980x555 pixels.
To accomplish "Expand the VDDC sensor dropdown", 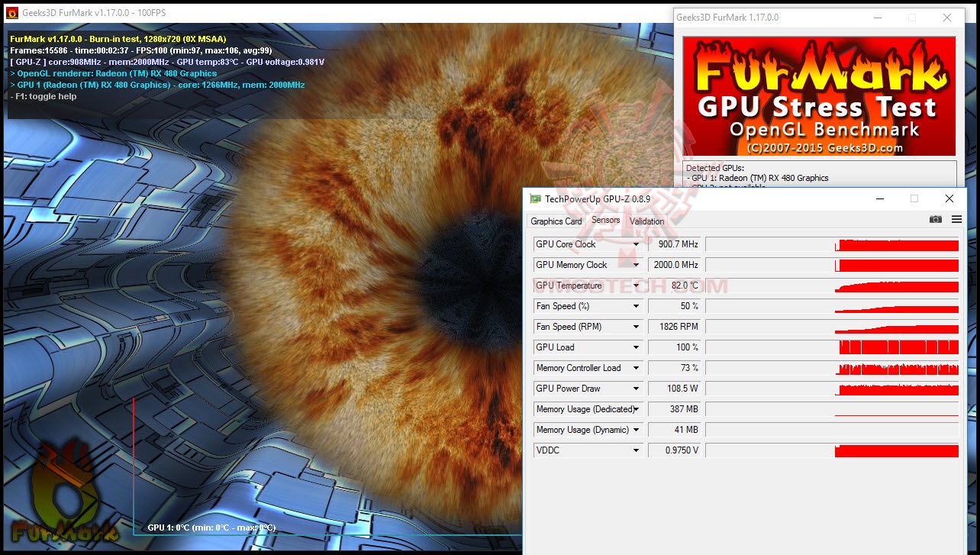I will click(x=636, y=450).
